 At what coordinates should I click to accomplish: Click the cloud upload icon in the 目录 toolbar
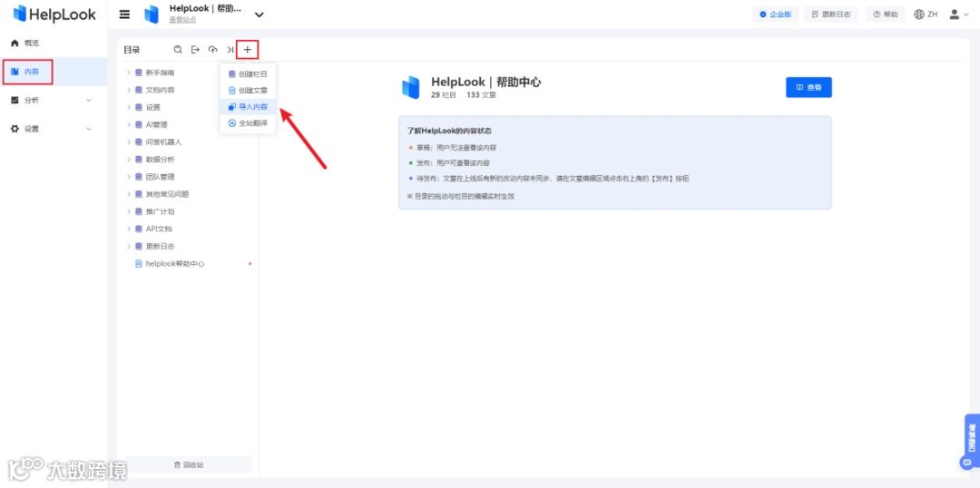213,49
